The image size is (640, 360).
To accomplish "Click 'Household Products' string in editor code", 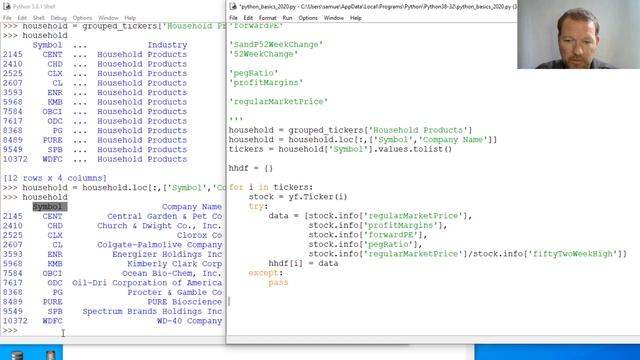I will 418,130.
